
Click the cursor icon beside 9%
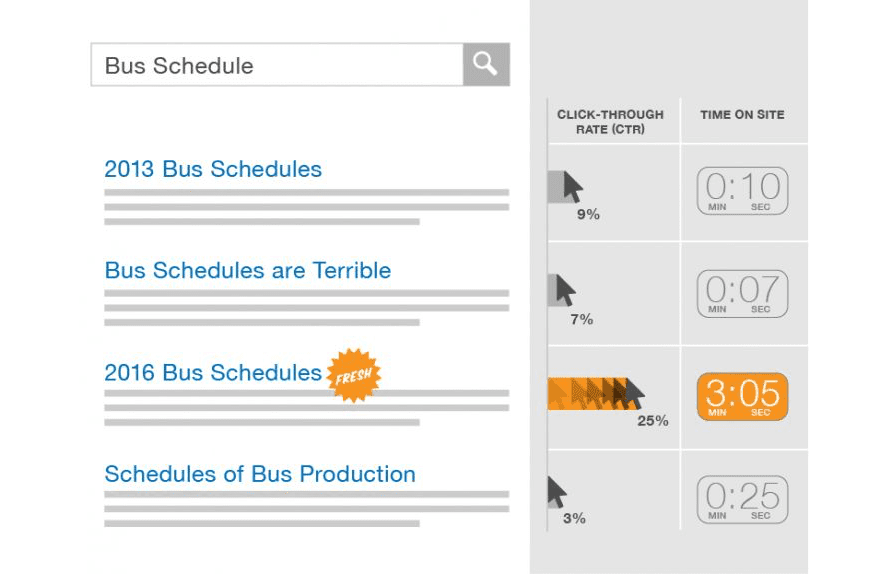572,186
